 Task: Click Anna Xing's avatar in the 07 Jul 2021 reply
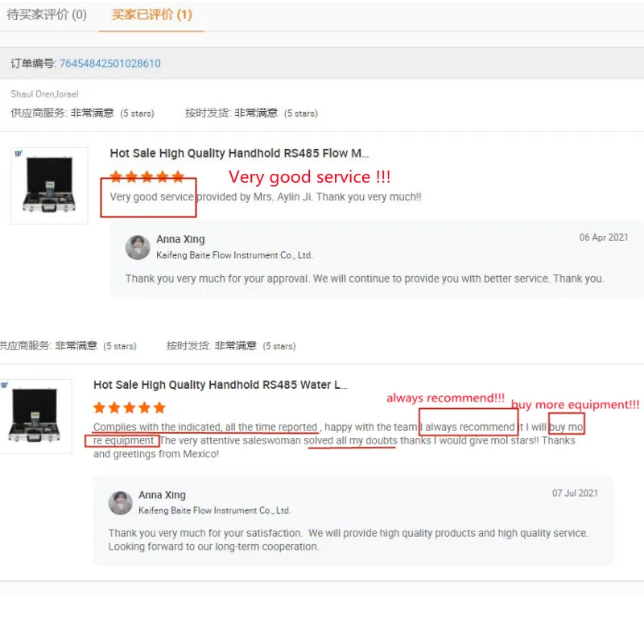pos(120,502)
